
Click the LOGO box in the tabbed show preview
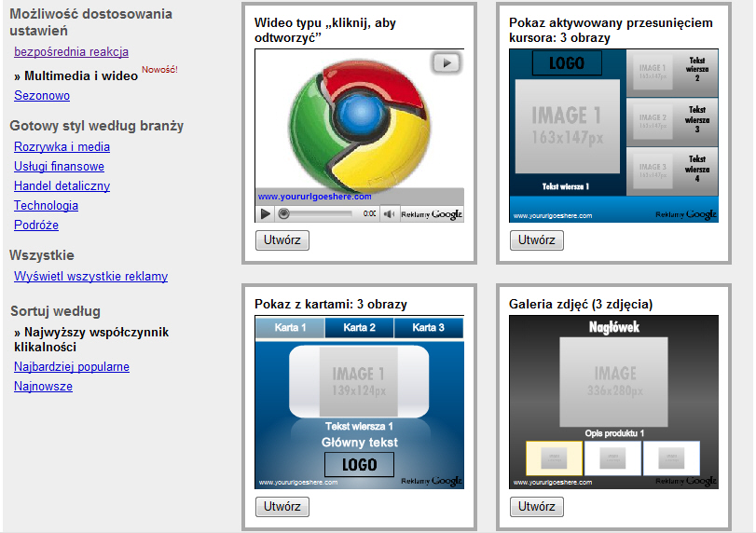pos(359,465)
